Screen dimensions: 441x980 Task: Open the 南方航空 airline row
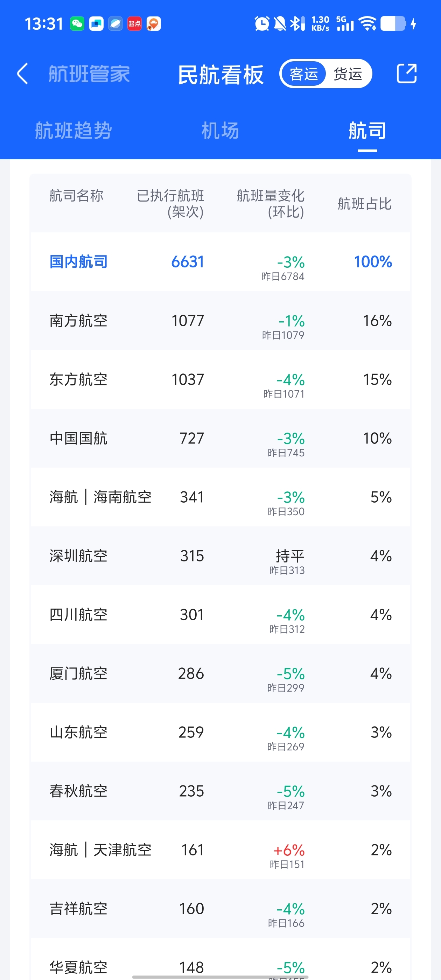tap(220, 321)
